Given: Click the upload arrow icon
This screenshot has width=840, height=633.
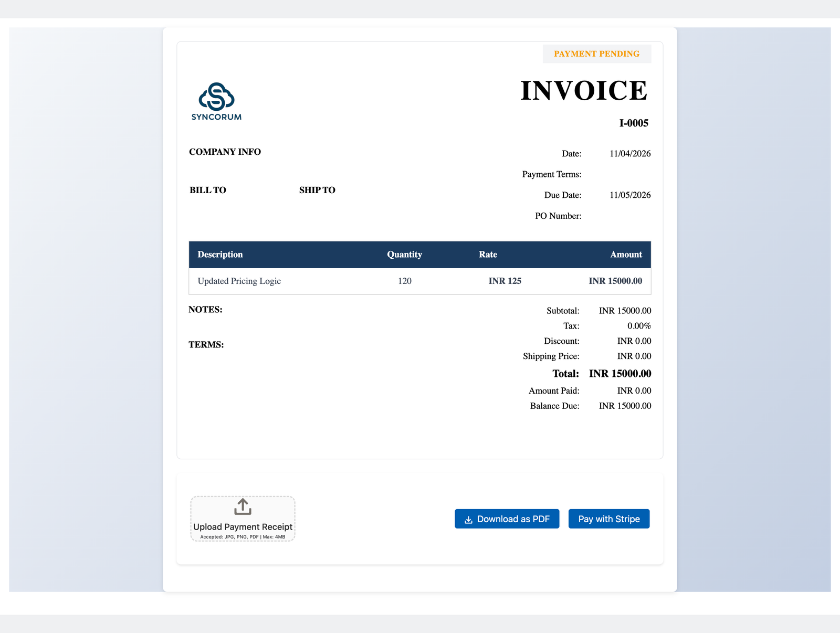Looking at the screenshot, I should click(x=243, y=507).
